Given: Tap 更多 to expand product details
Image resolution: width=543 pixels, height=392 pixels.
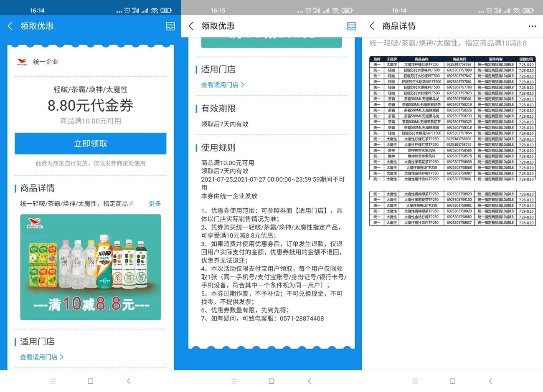Looking at the screenshot, I should pyautogui.click(x=154, y=203).
